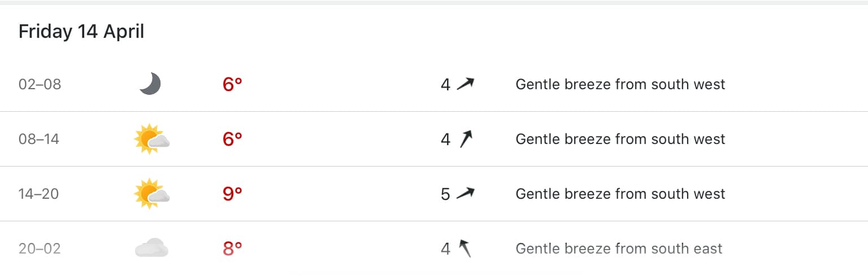Click the wind arrow in the 14–20 row
The image size is (868, 275).
(465, 194)
